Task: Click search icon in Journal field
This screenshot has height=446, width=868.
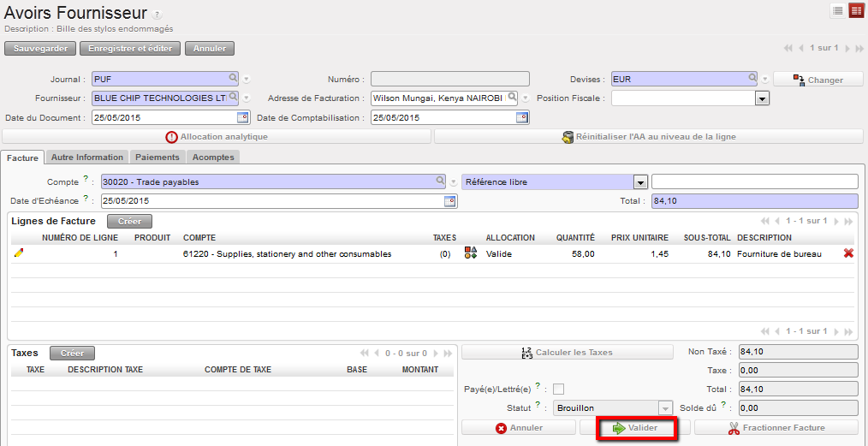Action: 233,79
